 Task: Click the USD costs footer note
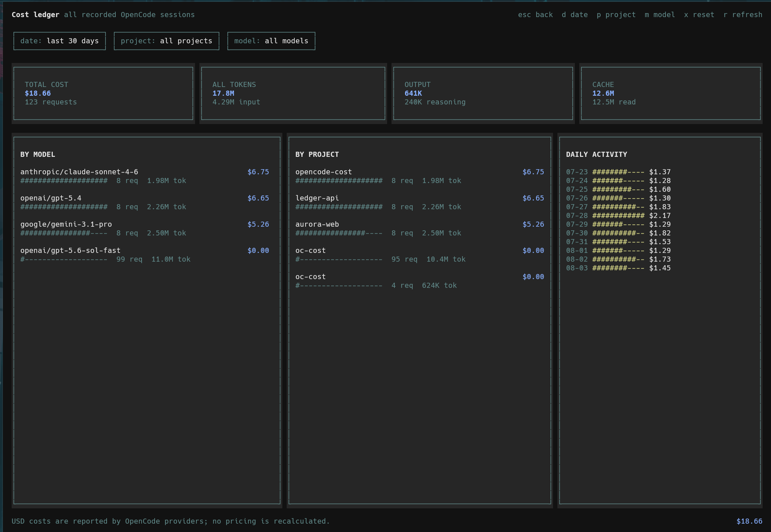click(171, 521)
